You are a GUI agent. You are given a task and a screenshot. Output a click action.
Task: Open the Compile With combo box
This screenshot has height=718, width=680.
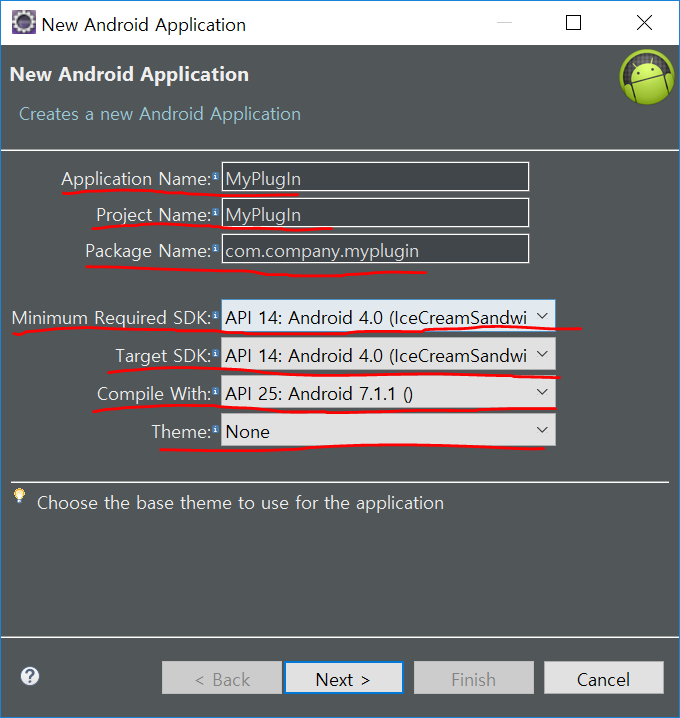click(x=388, y=392)
